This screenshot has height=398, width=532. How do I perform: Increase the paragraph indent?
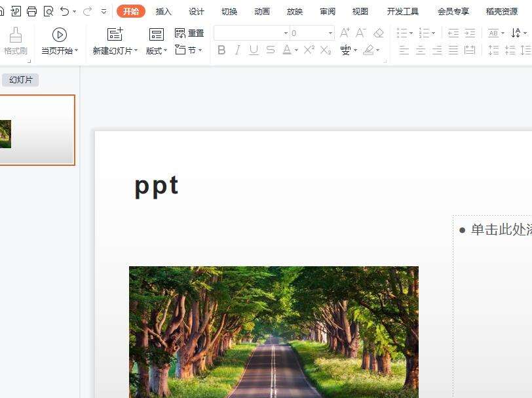470,33
